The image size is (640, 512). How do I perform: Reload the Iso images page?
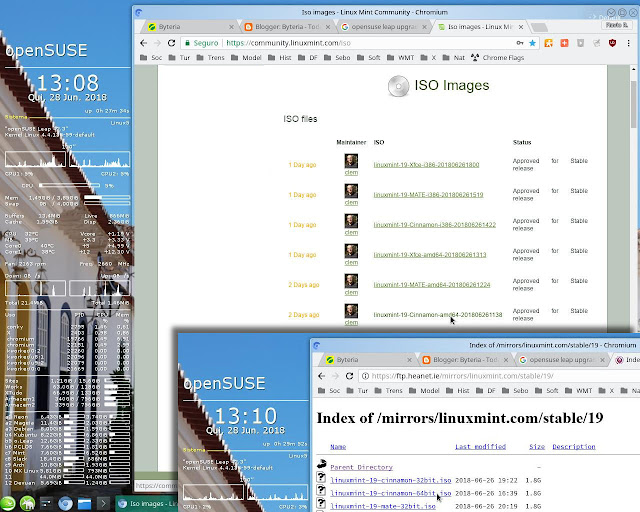[x=171, y=43]
